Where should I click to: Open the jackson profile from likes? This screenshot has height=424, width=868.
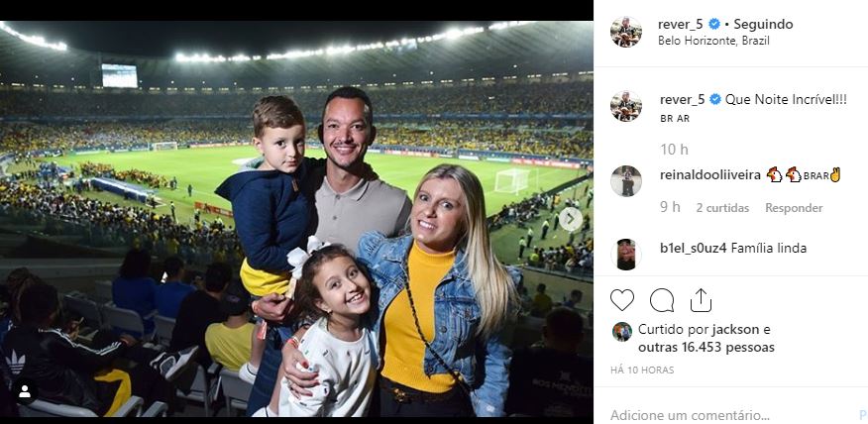pyautogui.click(x=735, y=329)
